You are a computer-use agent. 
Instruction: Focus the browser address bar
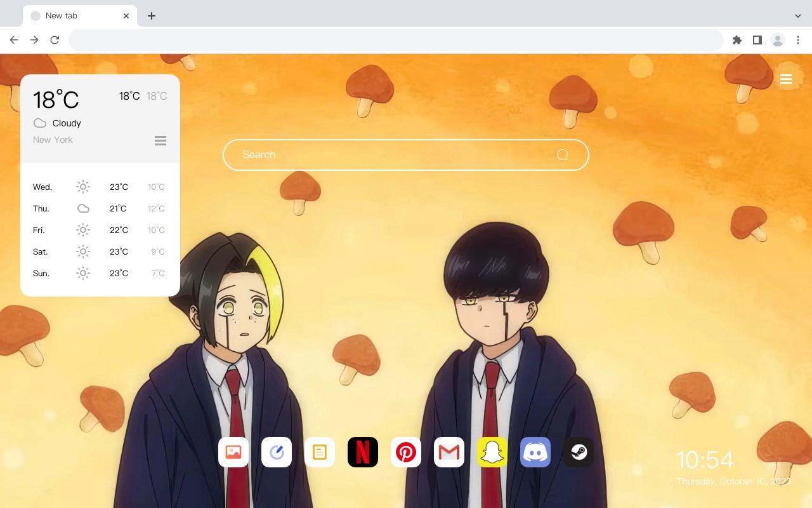pyautogui.click(x=396, y=40)
